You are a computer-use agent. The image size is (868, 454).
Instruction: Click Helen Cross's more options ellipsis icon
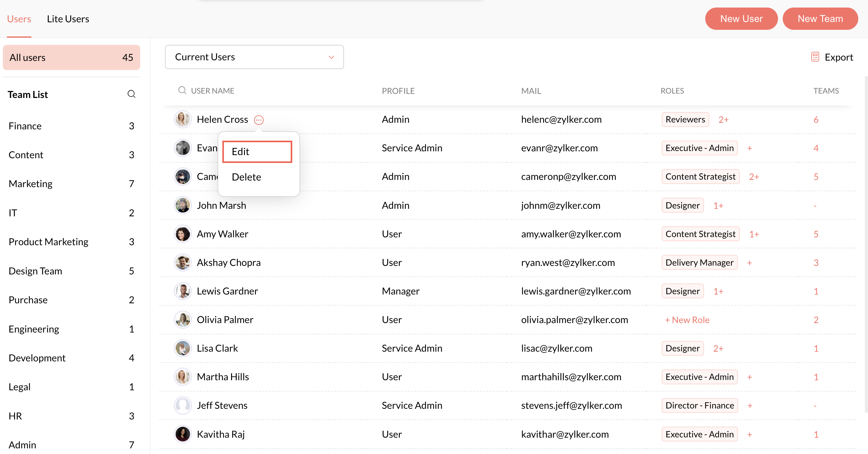click(x=259, y=120)
